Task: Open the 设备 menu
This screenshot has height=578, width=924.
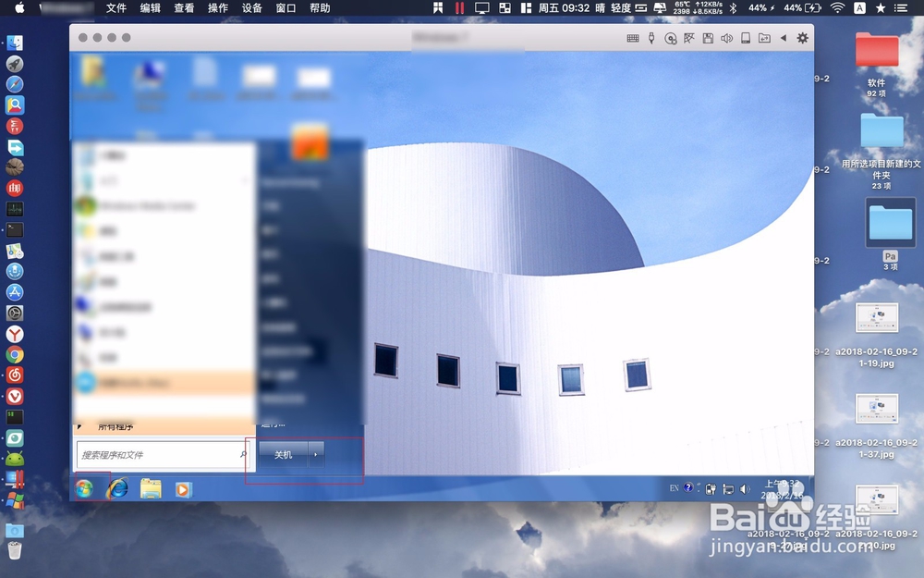Action: 252,8
